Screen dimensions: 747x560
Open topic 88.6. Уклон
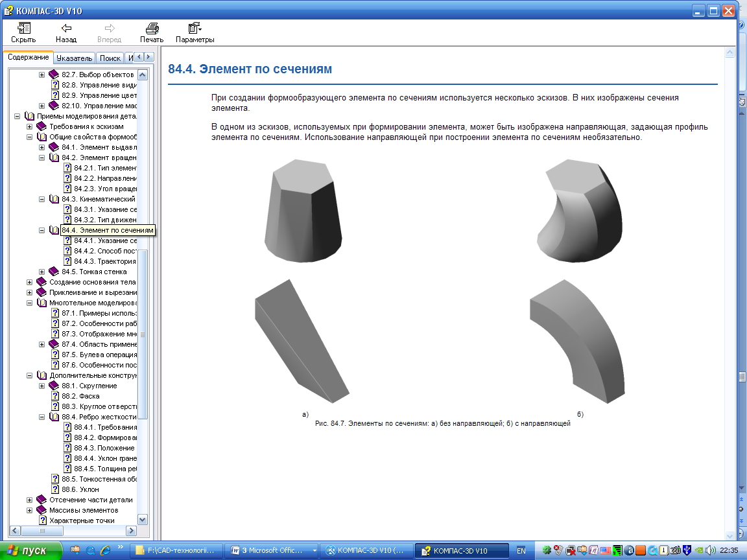tap(80, 489)
